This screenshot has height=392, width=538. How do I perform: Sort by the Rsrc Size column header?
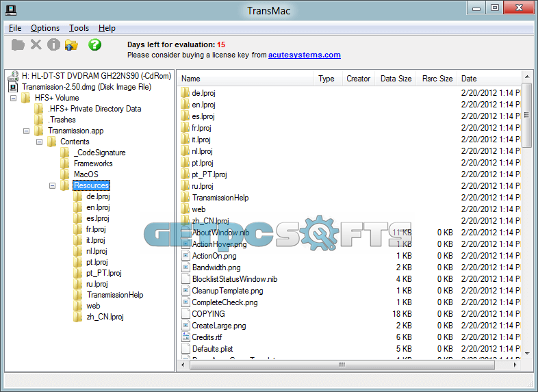pyautogui.click(x=437, y=79)
